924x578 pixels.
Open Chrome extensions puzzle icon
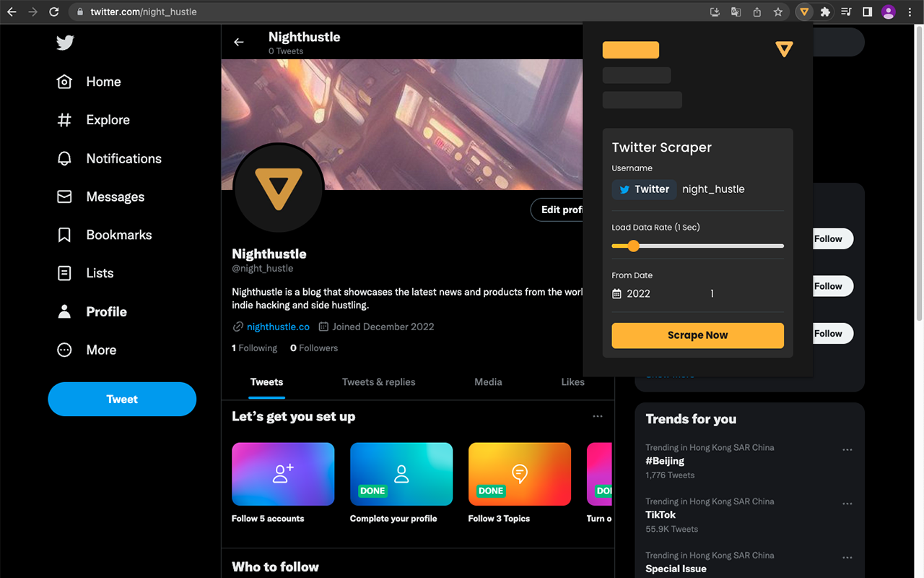tap(825, 12)
